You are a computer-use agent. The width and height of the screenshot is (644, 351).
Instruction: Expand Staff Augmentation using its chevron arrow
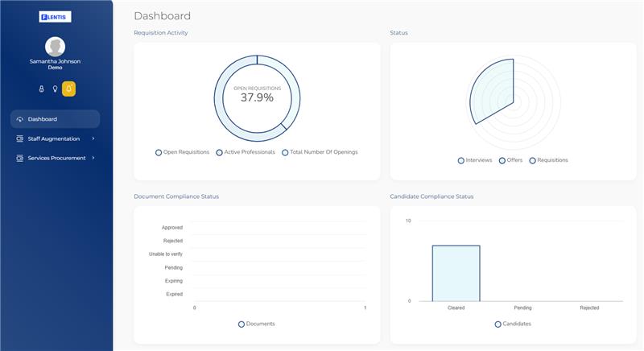coord(93,138)
